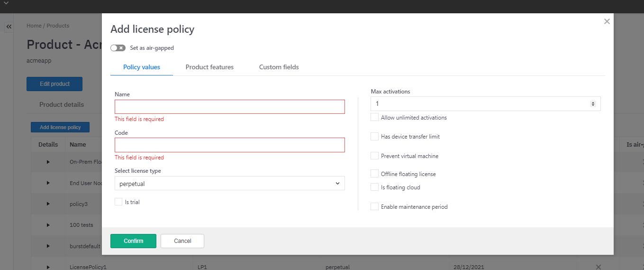Click into the Name input field

coord(229,107)
